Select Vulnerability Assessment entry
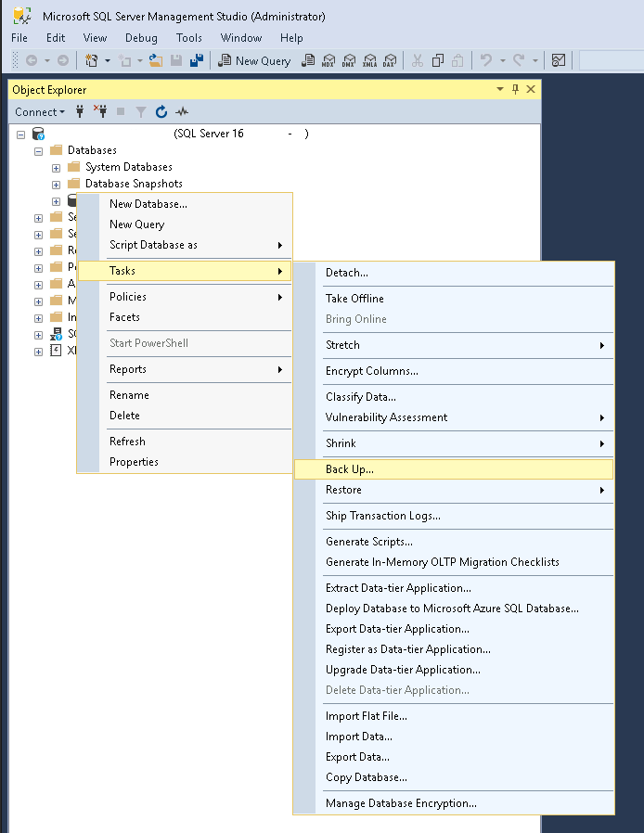The image size is (644, 833). 454,417
